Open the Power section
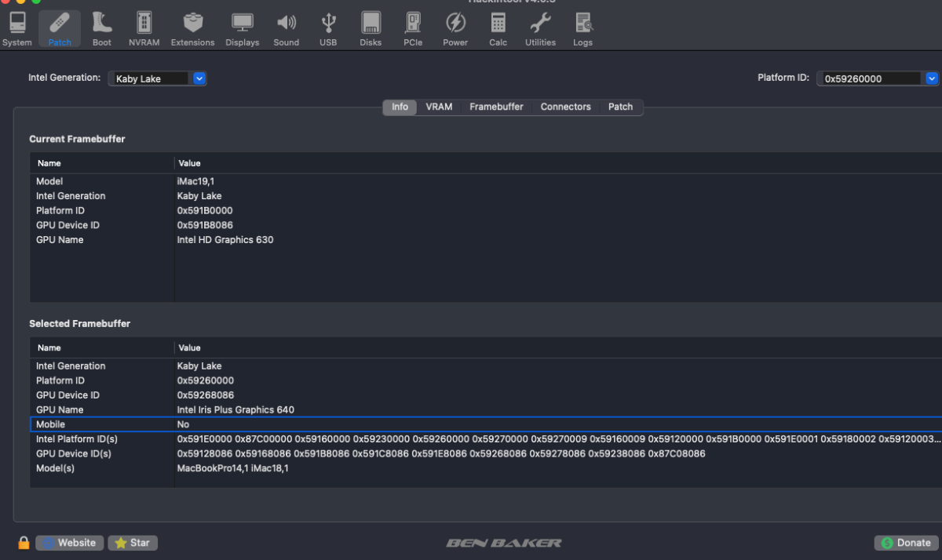 (x=455, y=29)
